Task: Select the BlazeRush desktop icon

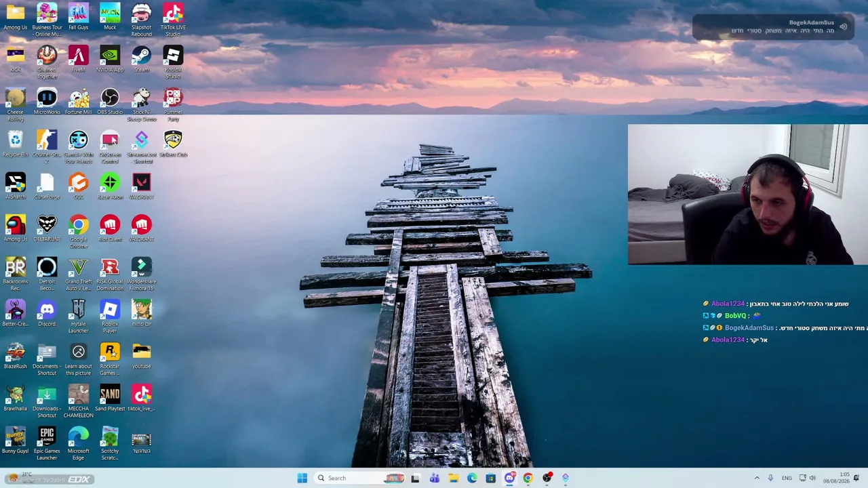Action: click(x=15, y=356)
